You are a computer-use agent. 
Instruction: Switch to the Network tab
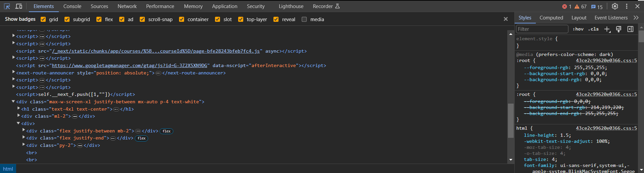tap(127, 6)
